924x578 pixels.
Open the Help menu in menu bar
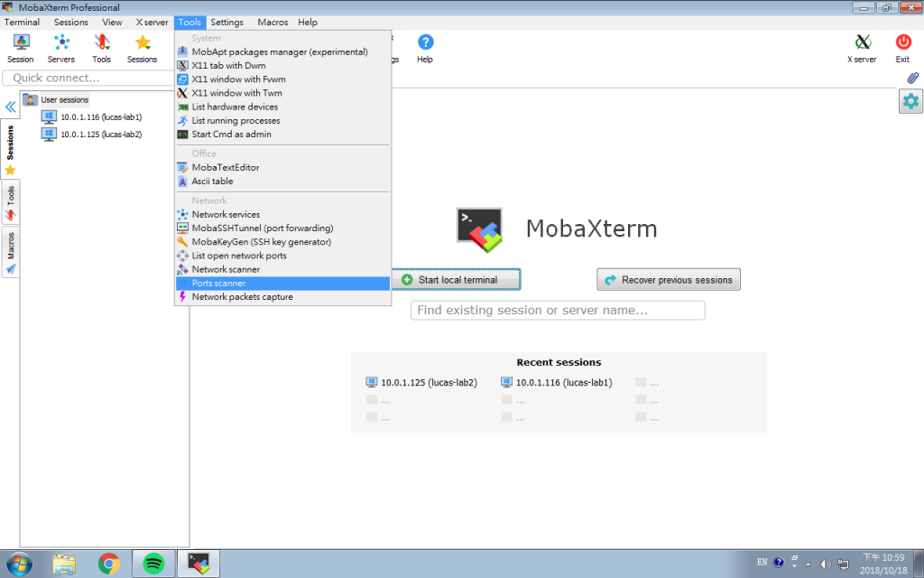[x=308, y=22]
